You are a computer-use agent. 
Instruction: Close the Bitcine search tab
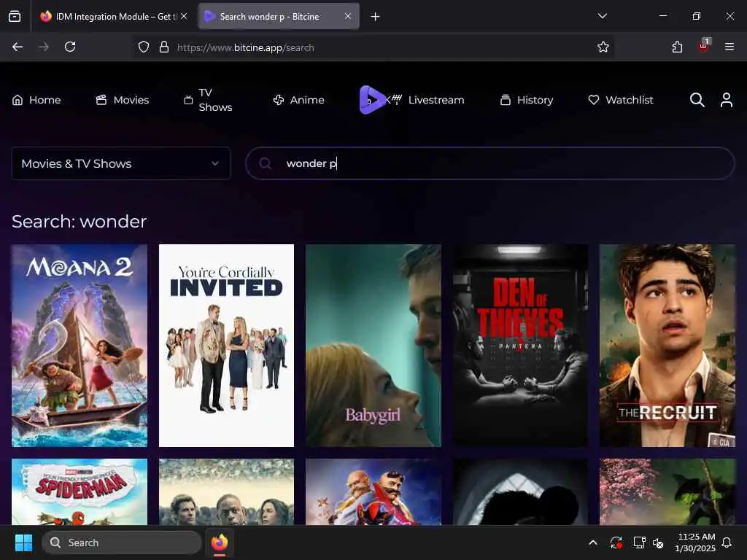tap(348, 16)
